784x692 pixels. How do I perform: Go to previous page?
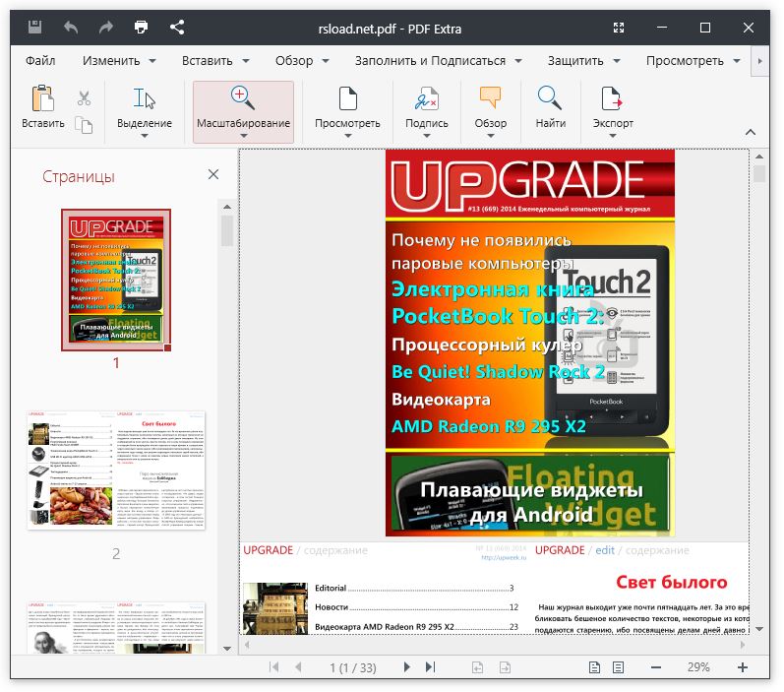click(x=298, y=667)
